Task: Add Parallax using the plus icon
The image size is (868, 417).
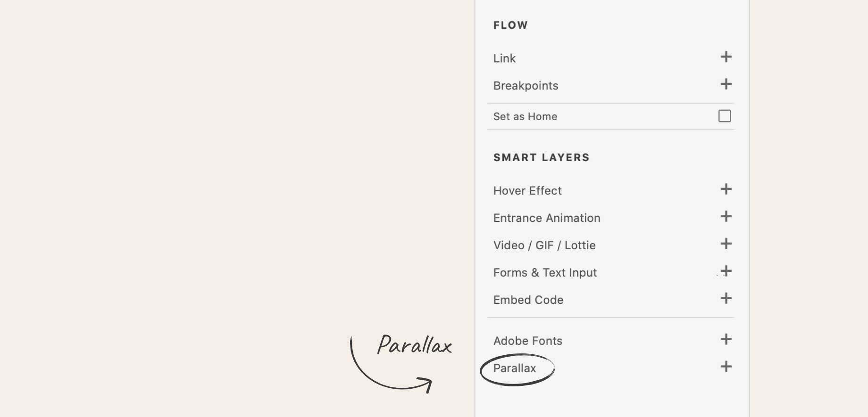Action: click(x=726, y=367)
